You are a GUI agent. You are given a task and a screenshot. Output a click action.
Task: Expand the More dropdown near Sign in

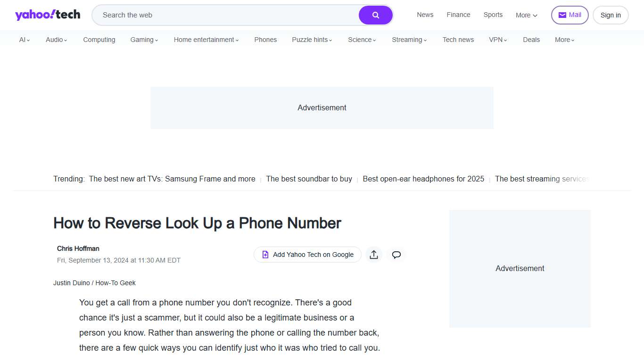coord(526,15)
